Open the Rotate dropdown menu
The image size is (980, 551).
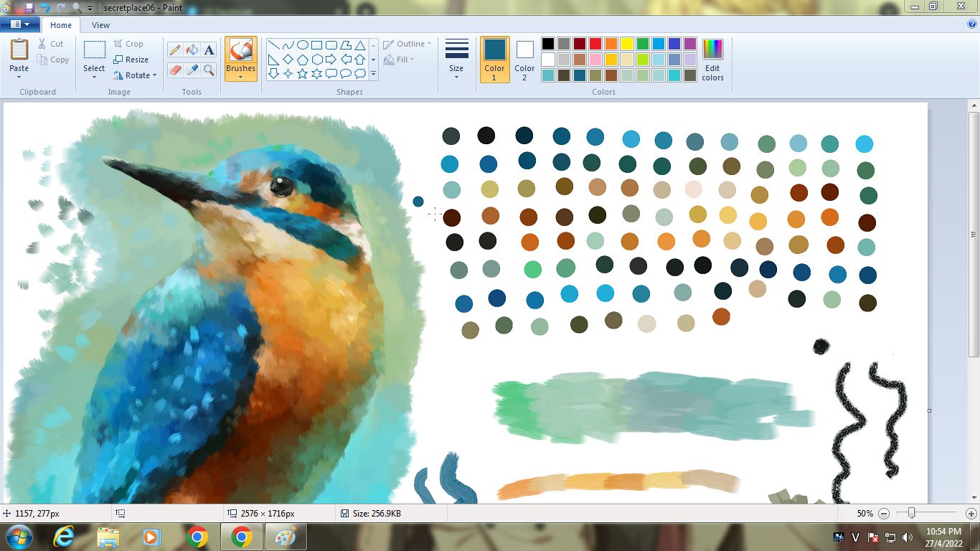tap(136, 75)
